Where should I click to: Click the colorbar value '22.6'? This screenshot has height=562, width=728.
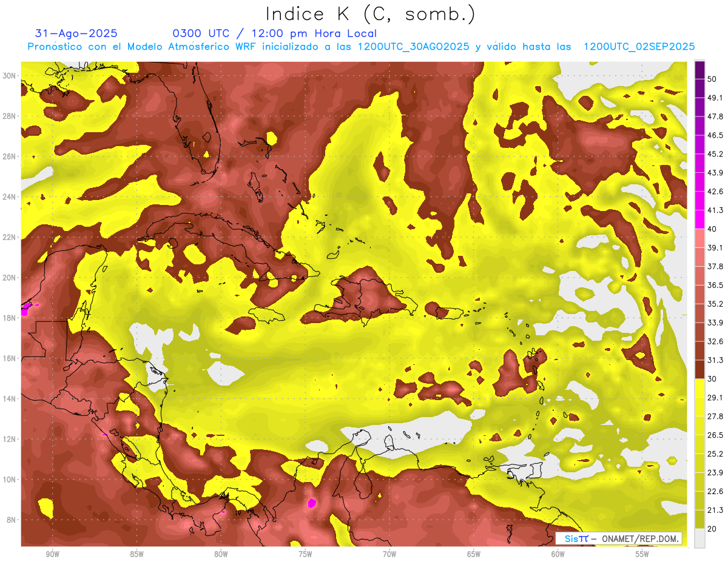click(x=715, y=492)
